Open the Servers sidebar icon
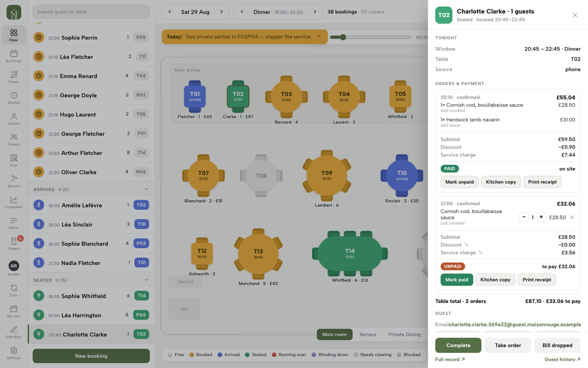Screen dimensions: 588x368 [x=13, y=182]
